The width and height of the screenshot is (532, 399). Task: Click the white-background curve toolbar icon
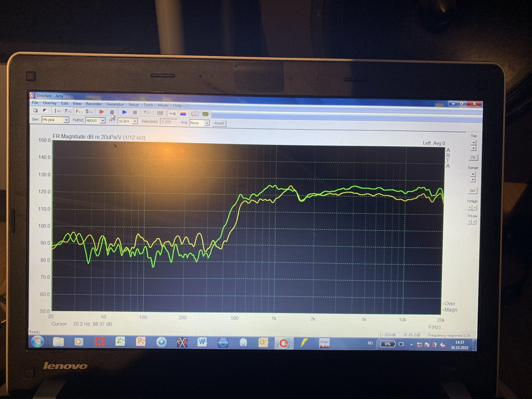pyautogui.click(x=195, y=114)
